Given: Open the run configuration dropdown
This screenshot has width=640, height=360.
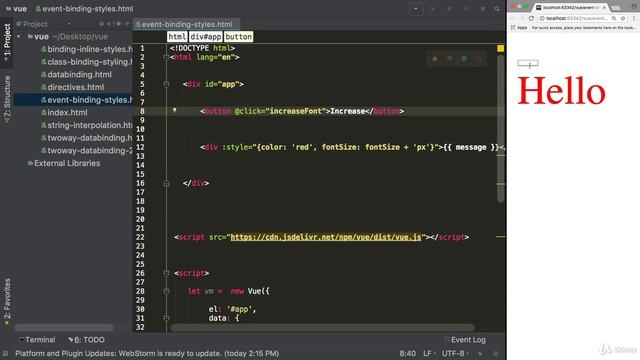Looking at the screenshot, I should point(416,9).
